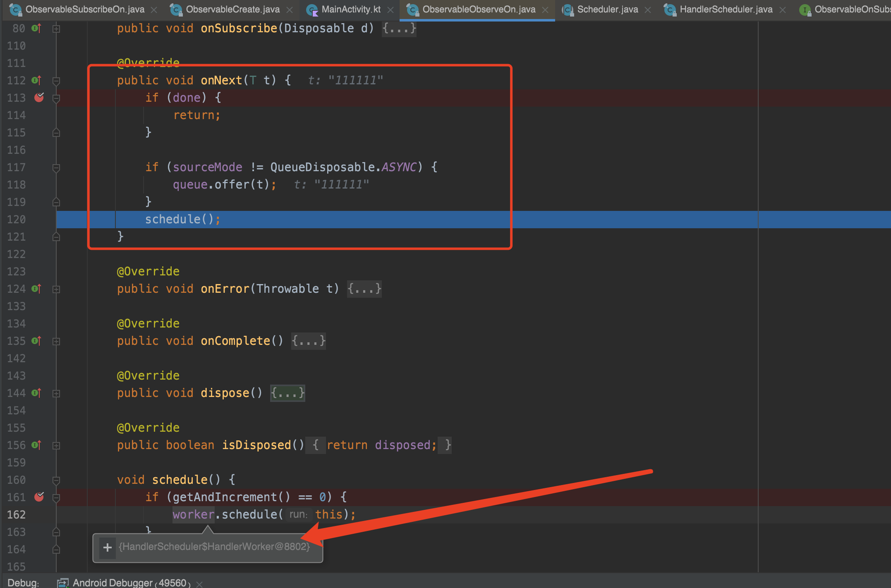Click the Java class icon on ObservableObserveOn.java tab
The width and height of the screenshot is (891, 588).
tap(412, 9)
